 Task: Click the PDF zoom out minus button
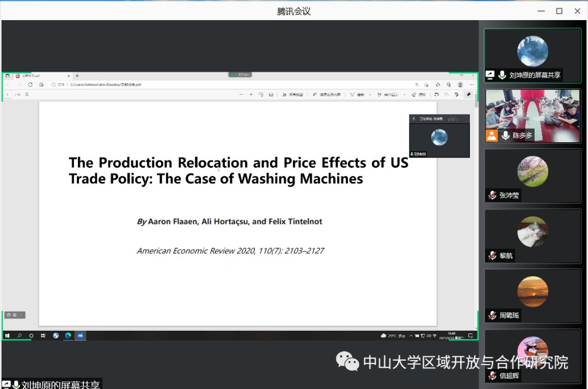tap(241, 95)
